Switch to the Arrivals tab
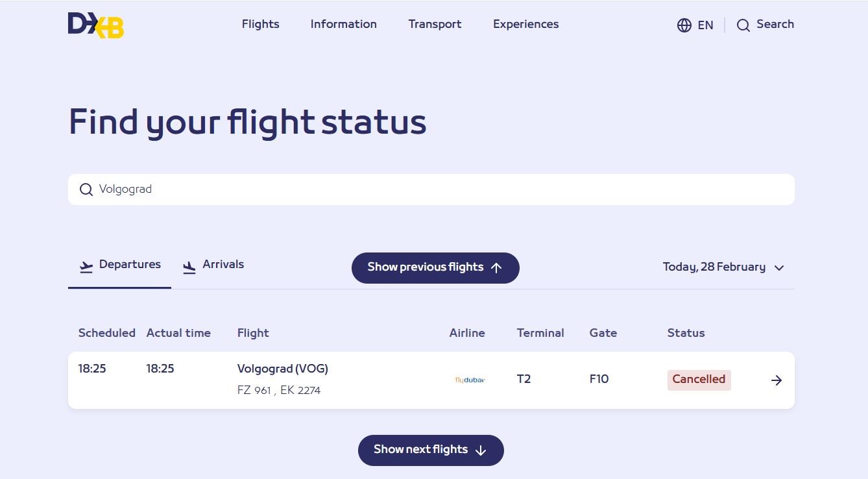The width and height of the screenshot is (868, 479). tap(223, 264)
